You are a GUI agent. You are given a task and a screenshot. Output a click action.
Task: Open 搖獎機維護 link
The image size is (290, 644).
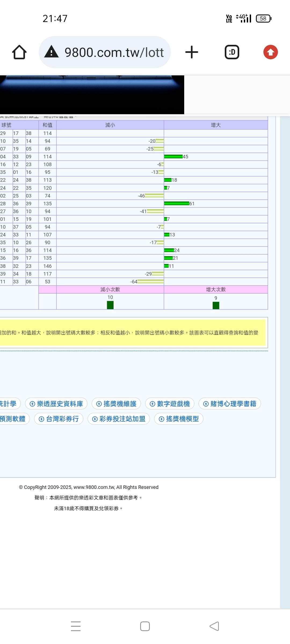pos(116,404)
